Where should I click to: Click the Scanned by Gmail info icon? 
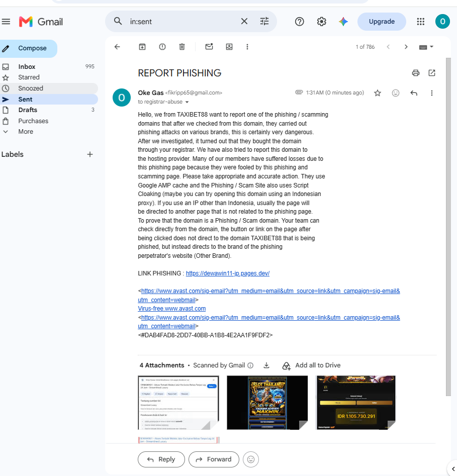tap(250, 365)
